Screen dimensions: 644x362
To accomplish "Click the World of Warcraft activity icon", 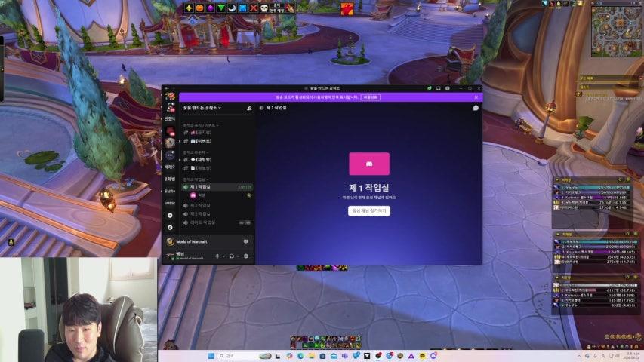I will pyautogui.click(x=170, y=242).
